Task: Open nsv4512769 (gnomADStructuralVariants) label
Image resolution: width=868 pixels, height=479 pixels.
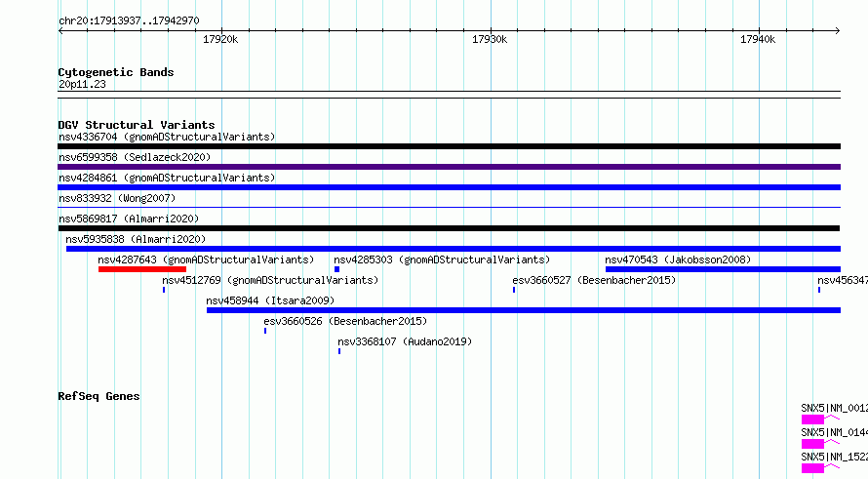Action: (x=270, y=280)
